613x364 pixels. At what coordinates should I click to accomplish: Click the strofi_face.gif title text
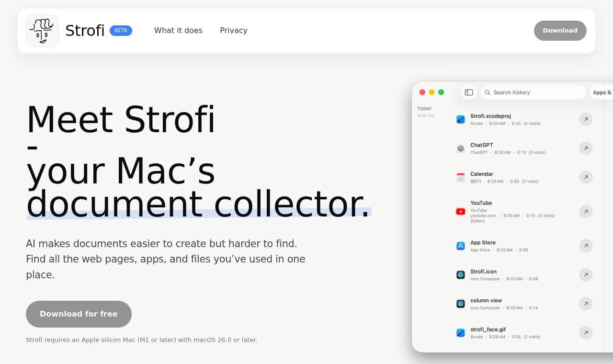(488, 330)
